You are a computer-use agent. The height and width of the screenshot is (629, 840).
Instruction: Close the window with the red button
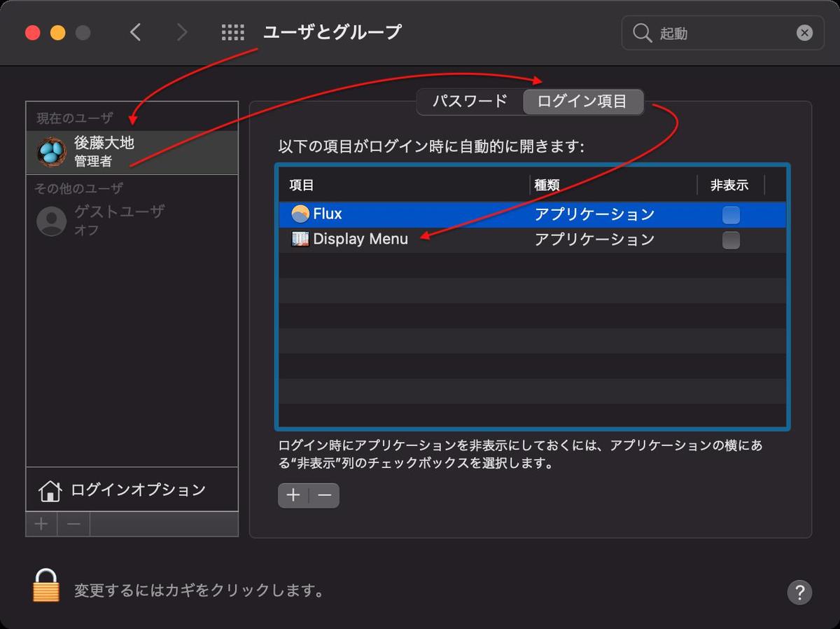click(x=32, y=33)
